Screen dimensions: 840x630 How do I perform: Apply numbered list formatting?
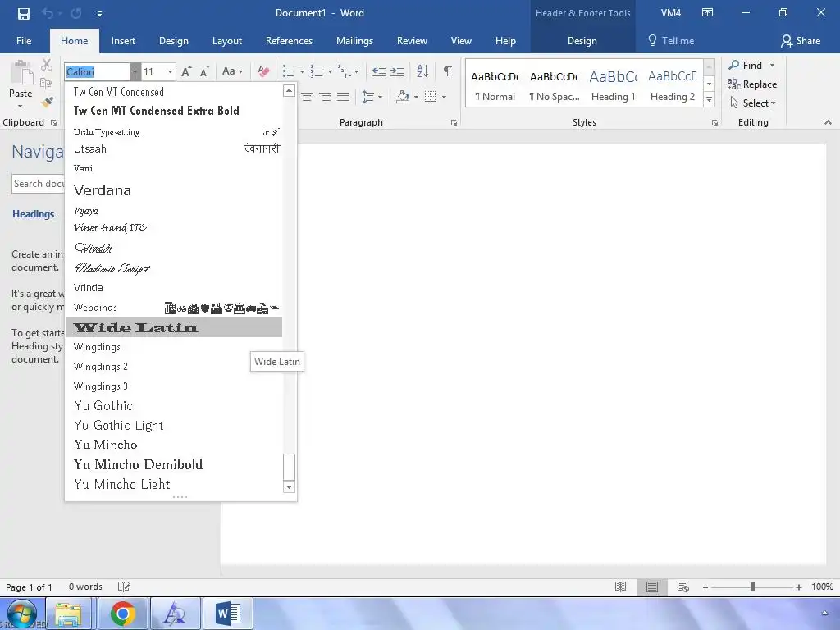pos(317,71)
